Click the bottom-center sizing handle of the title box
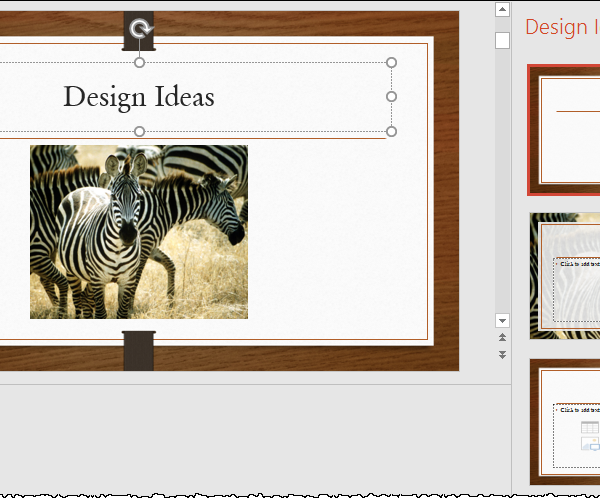The width and height of the screenshot is (600, 502). click(140, 132)
